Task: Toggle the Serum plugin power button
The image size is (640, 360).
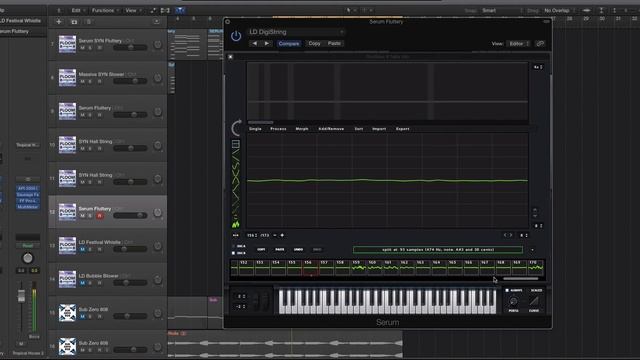Action: tap(236, 36)
